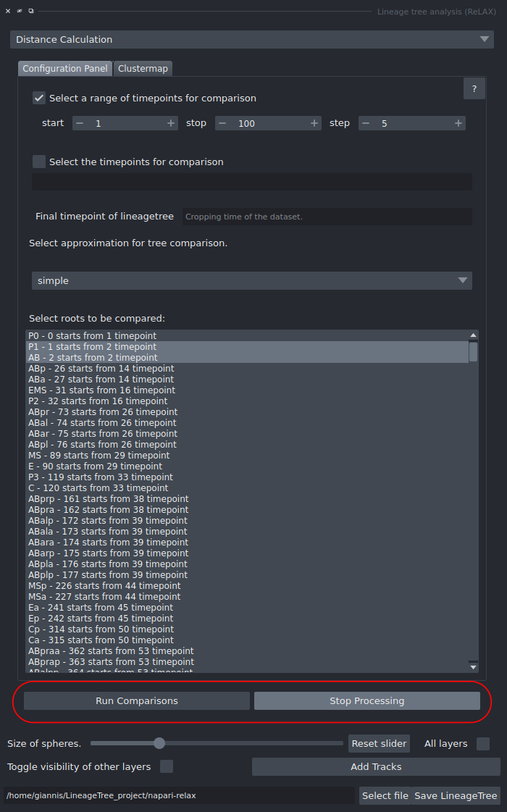507x812 pixels.
Task: Decrease the start value using minus icon
Action: pyautogui.click(x=80, y=122)
